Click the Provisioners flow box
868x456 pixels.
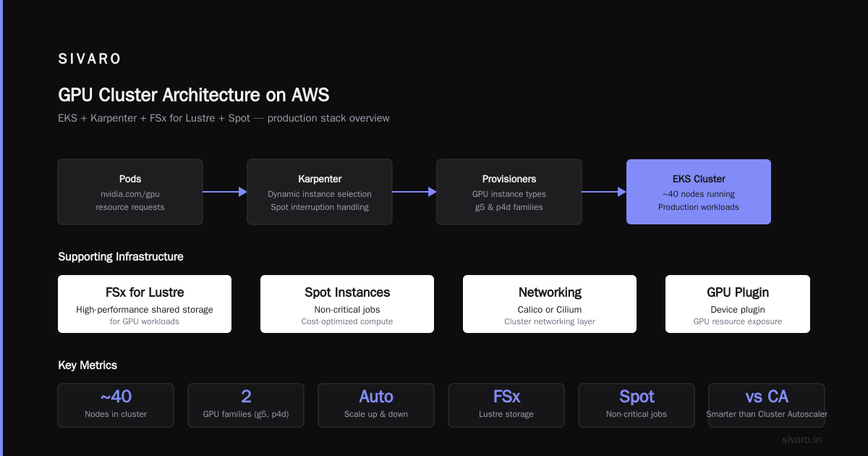click(x=509, y=192)
